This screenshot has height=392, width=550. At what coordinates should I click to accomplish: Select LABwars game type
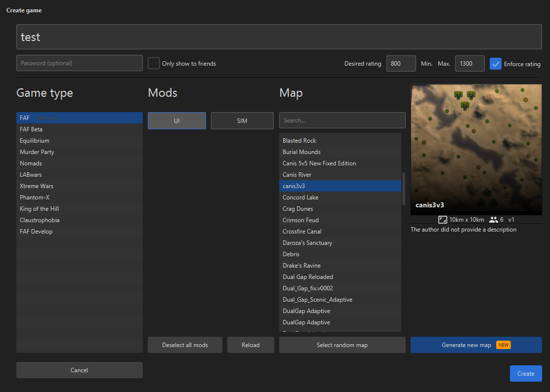point(79,174)
